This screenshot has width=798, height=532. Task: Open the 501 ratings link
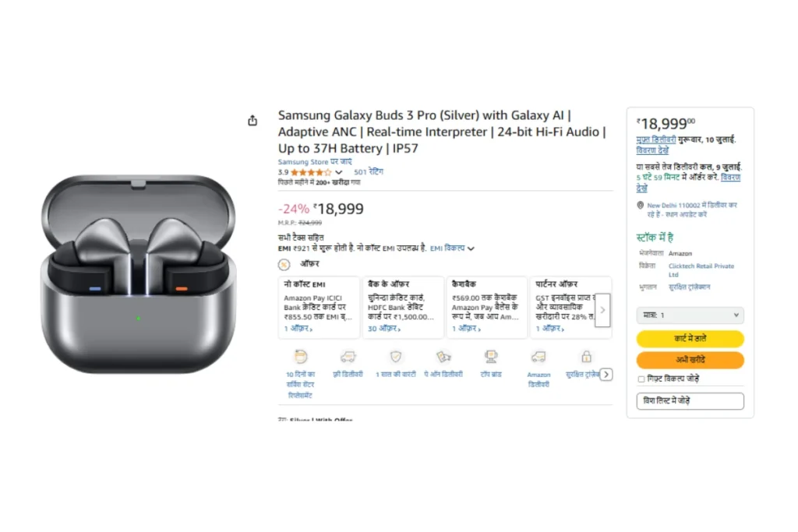[x=369, y=171]
